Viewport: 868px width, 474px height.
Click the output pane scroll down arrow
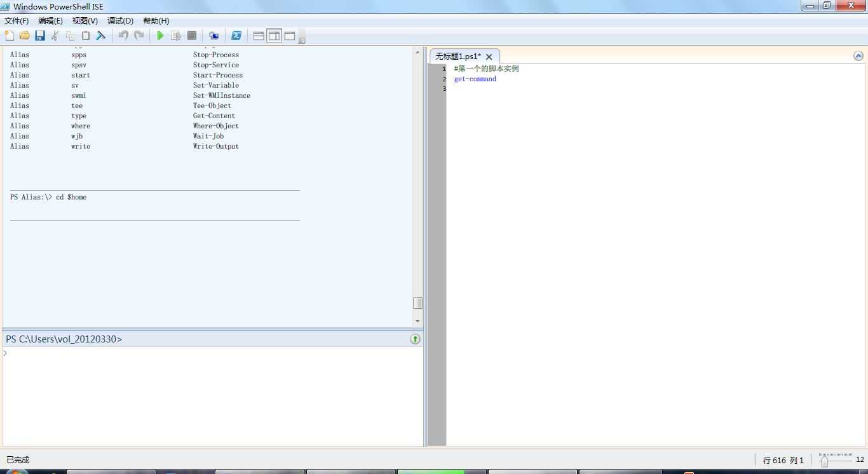[x=417, y=322]
